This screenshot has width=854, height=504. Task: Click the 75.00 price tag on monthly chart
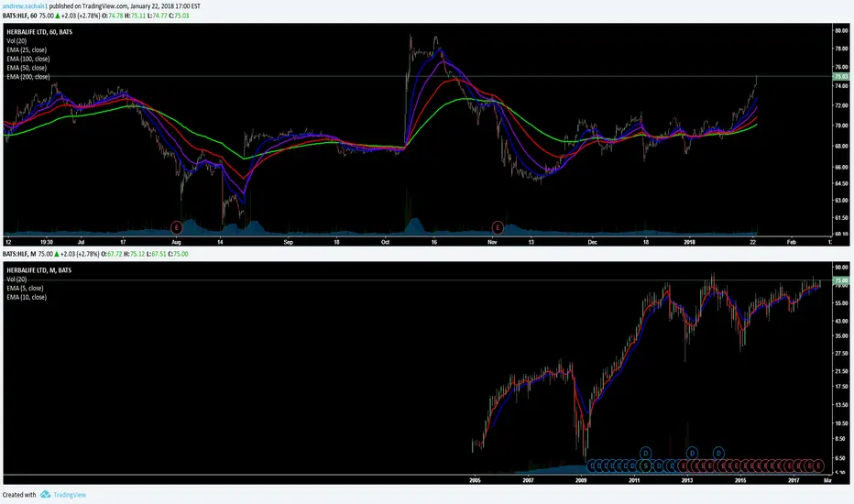tap(841, 280)
